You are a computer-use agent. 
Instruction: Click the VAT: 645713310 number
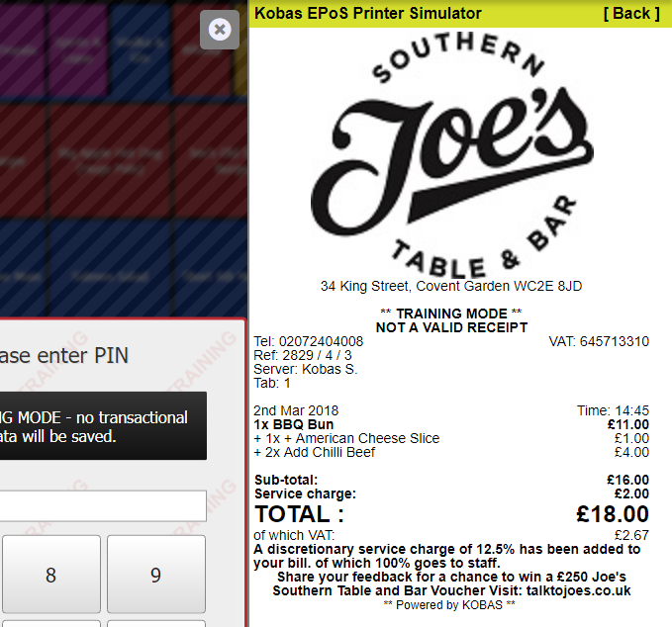[x=599, y=341]
